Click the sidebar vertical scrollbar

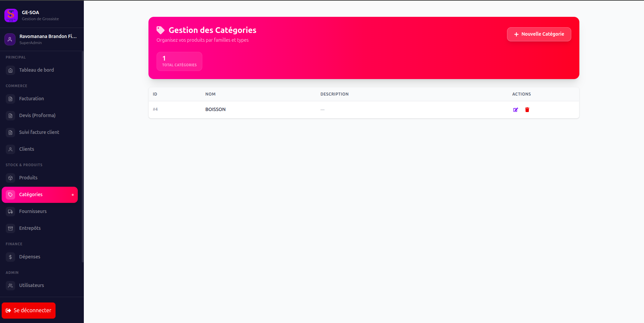point(82,156)
